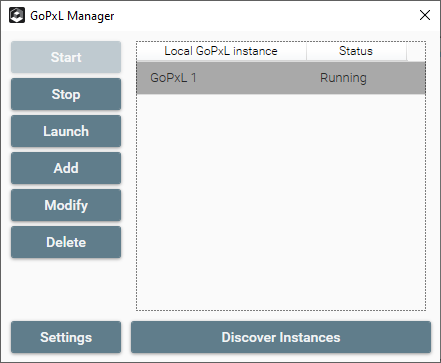This screenshot has height=363, width=441.
Task: Click the Running status cell
Action: coord(343,78)
